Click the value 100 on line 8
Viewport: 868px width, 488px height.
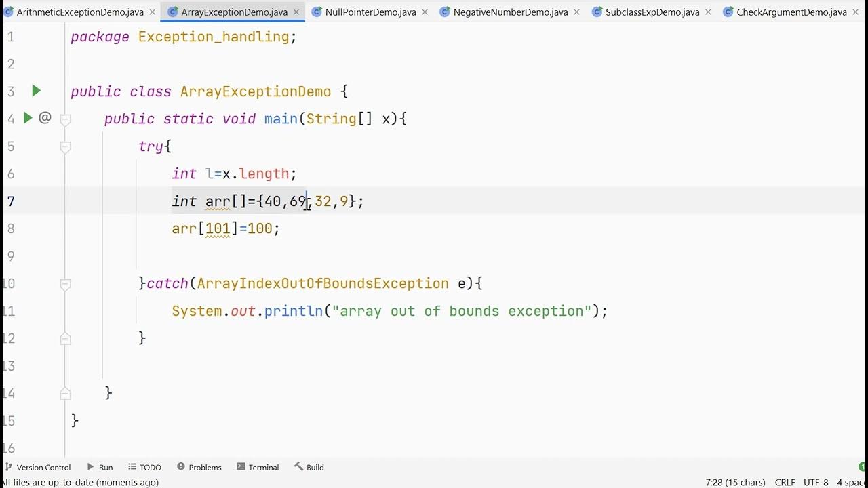pyautogui.click(x=260, y=228)
